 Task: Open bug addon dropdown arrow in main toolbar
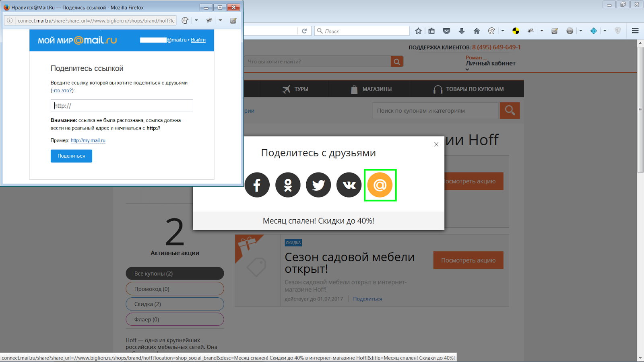pyautogui.click(x=542, y=31)
